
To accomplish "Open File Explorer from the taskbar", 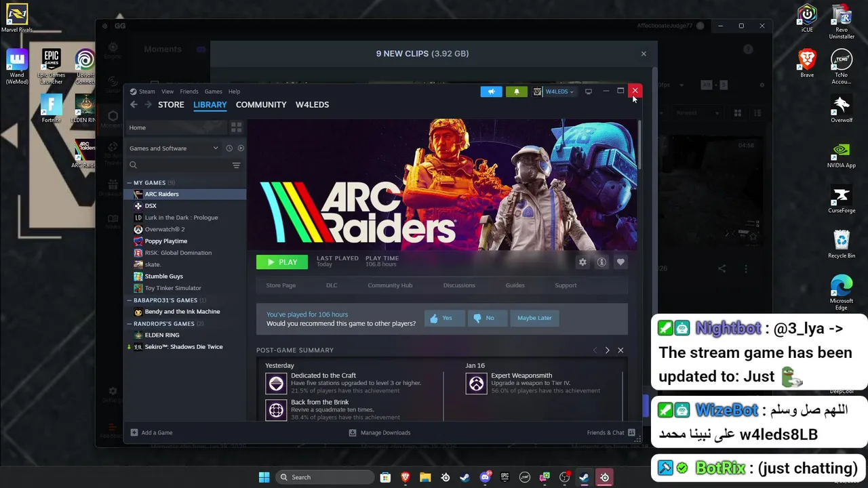I will (x=425, y=477).
